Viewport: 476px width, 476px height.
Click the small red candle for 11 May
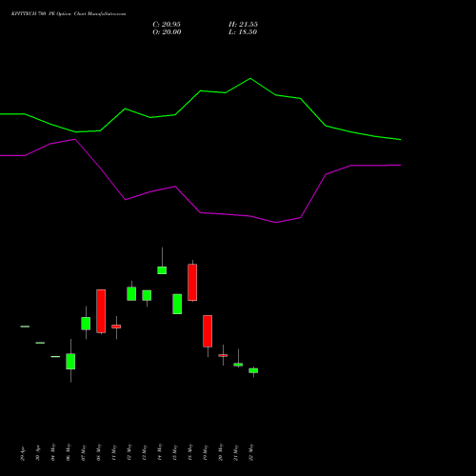[116, 327]
